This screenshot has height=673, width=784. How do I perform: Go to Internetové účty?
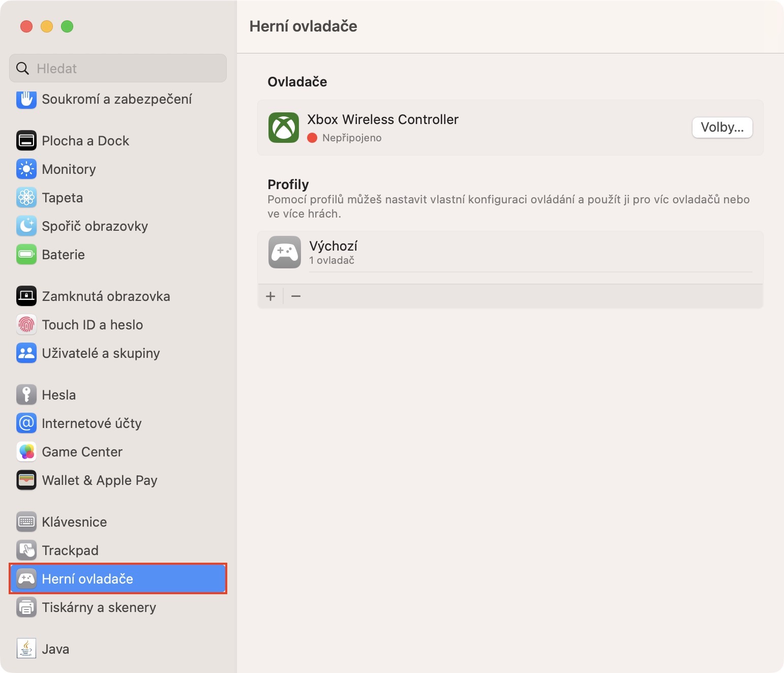click(92, 423)
